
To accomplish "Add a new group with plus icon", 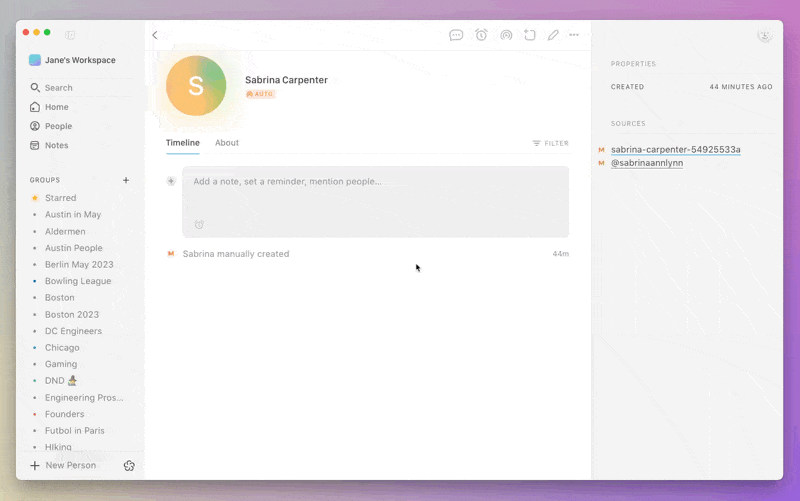I will (x=126, y=180).
